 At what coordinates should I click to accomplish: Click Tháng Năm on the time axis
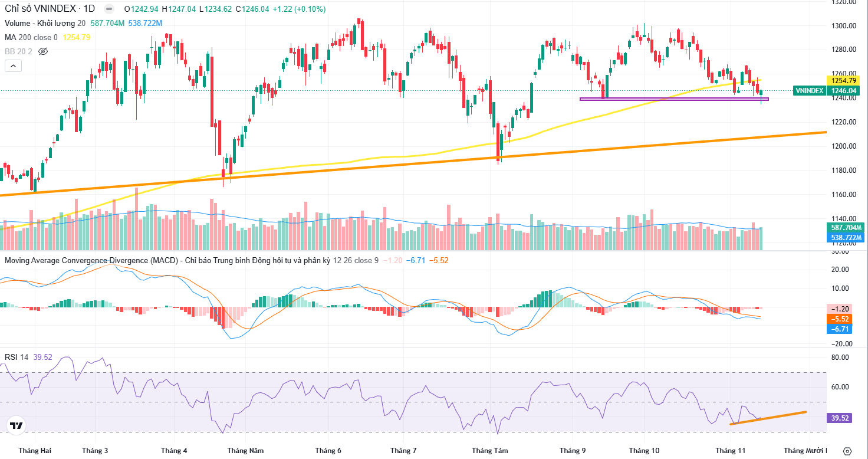[x=245, y=450]
